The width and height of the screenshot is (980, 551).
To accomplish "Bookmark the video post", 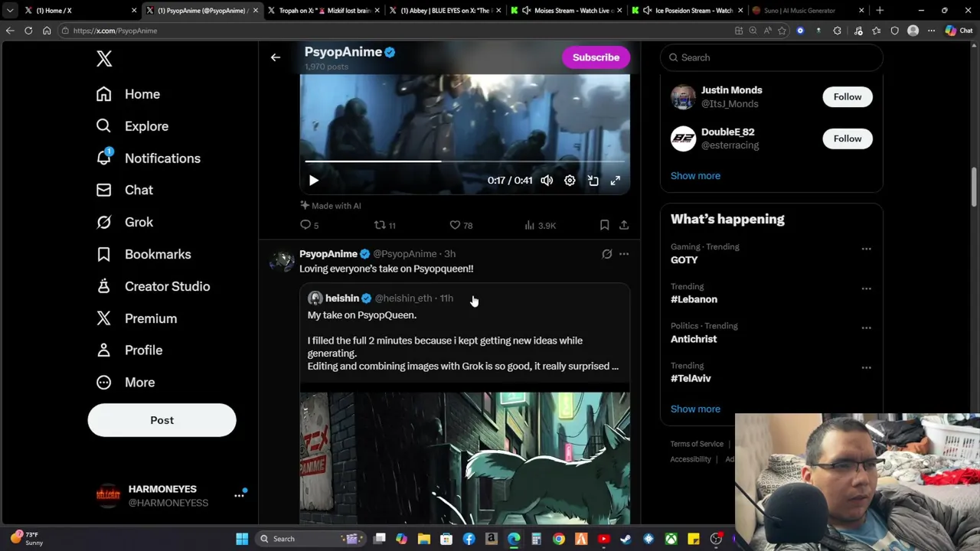I will coord(604,225).
